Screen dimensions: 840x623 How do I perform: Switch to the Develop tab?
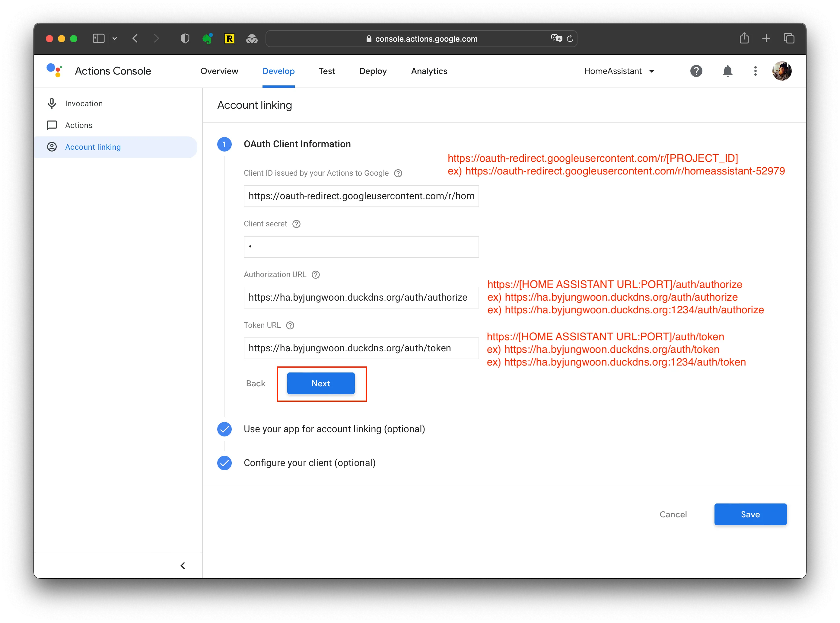(x=278, y=71)
